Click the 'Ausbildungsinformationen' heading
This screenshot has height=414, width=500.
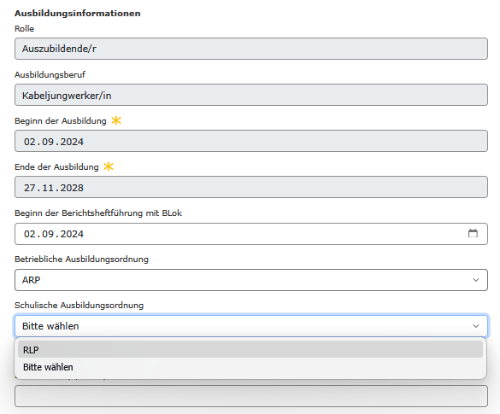(77, 13)
